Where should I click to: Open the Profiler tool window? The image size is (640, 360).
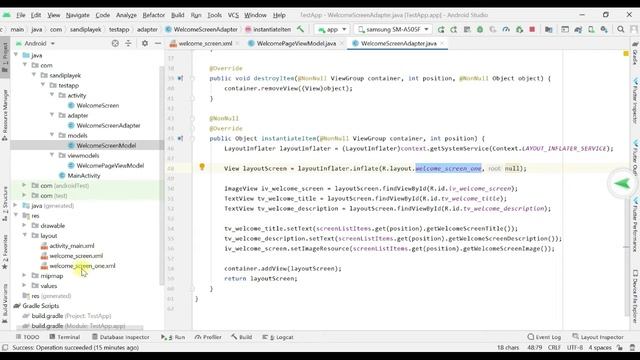[208, 337]
